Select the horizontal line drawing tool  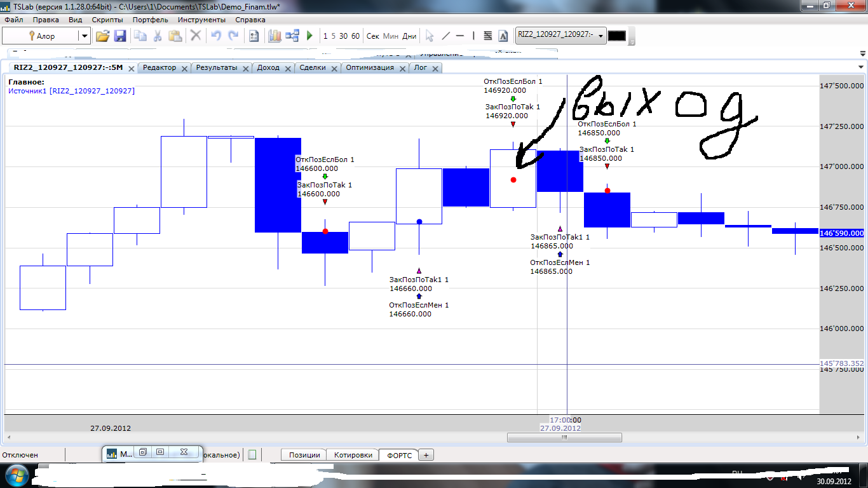tap(460, 36)
